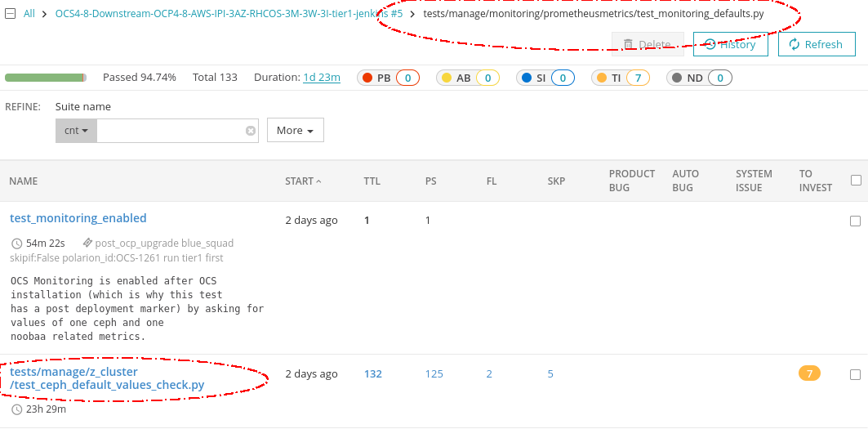Click the SYSTEM ISSUE column header

(x=754, y=181)
